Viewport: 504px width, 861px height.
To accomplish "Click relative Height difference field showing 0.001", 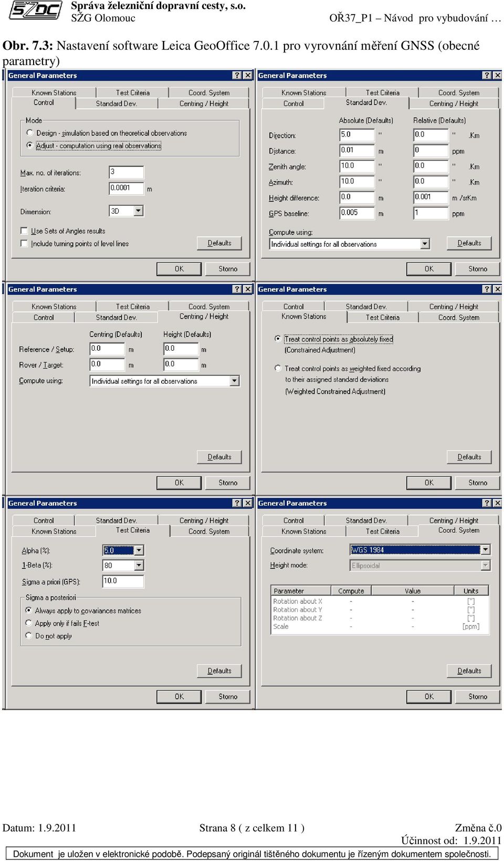I will (431, 197).
